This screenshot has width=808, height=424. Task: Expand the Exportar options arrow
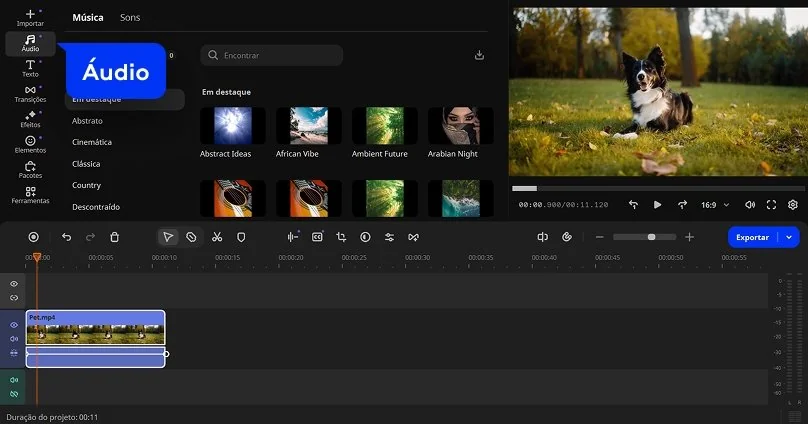click(790, 237)
